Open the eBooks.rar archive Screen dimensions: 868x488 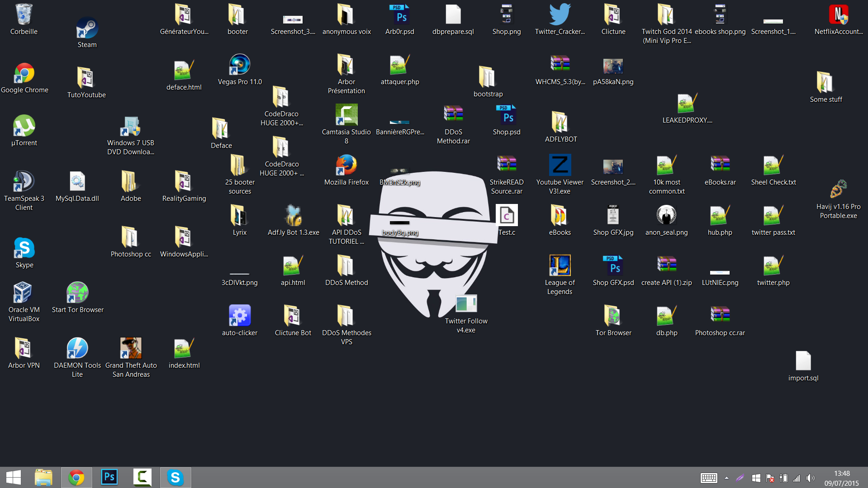click(x=720, y=170)
